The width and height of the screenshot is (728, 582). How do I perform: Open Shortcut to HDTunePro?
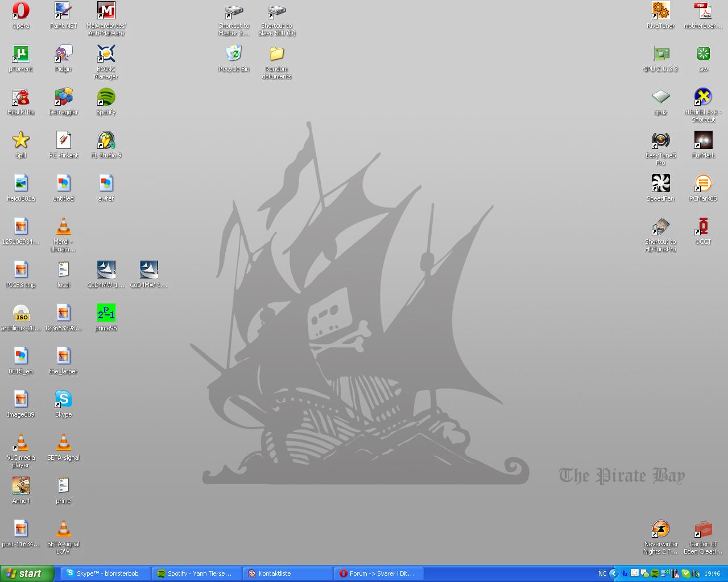[x=660, y=235]
